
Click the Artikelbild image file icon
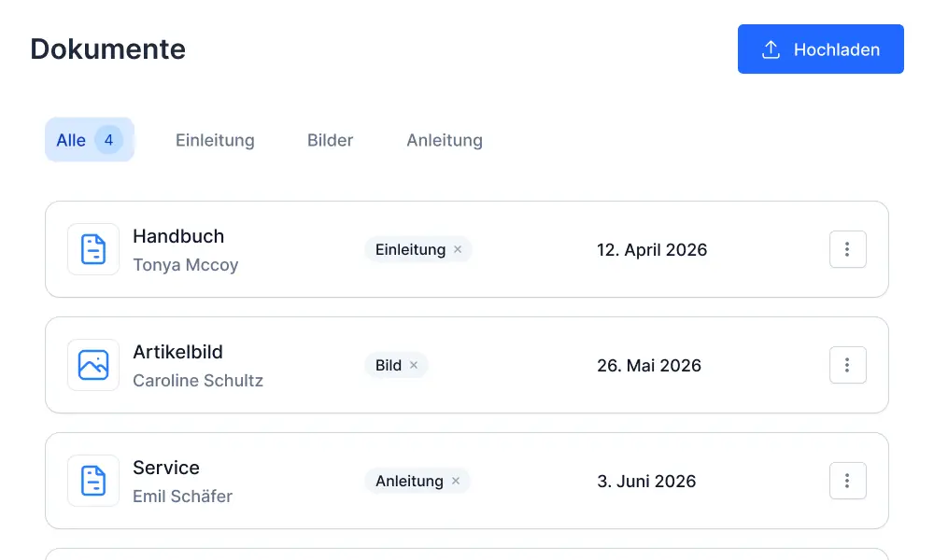93,365
